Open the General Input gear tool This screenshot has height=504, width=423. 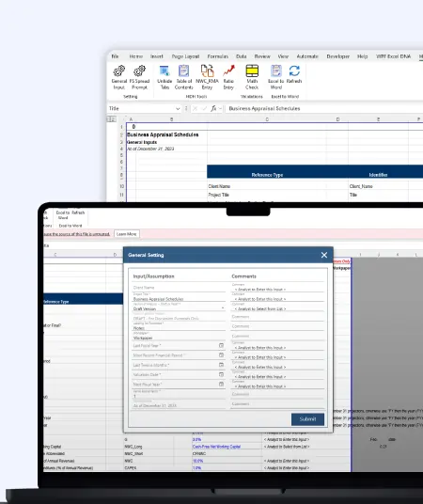click(119, 77)
